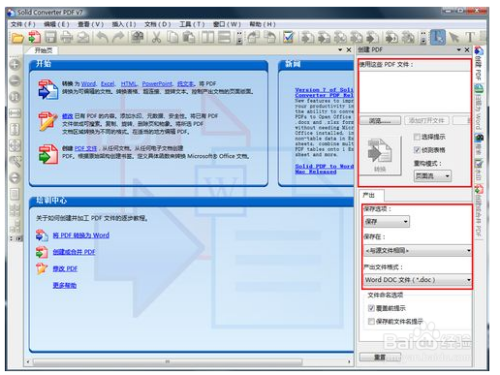Viewport: 500px width, 375px height.
Task: Click the large 转换 convert button
Action: (x=380, y=155)
